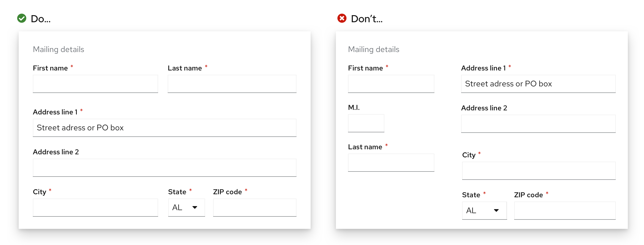The height and width of the screenshot is (245, 644).
Task: Focus the Last name field in the Do form
Action: [x=232, y=84]
